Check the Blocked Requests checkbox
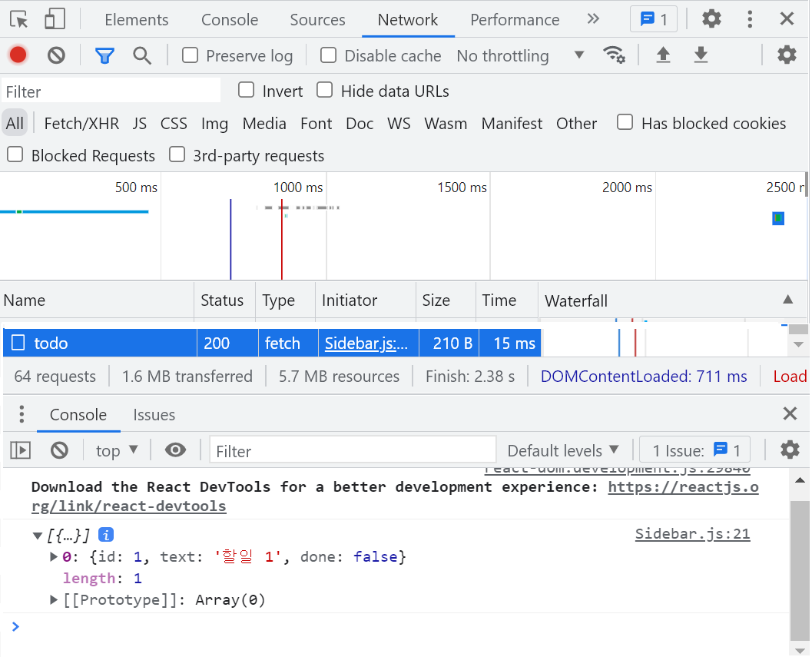The height and width of the screenshot is (657, 812). pos(15,154)
